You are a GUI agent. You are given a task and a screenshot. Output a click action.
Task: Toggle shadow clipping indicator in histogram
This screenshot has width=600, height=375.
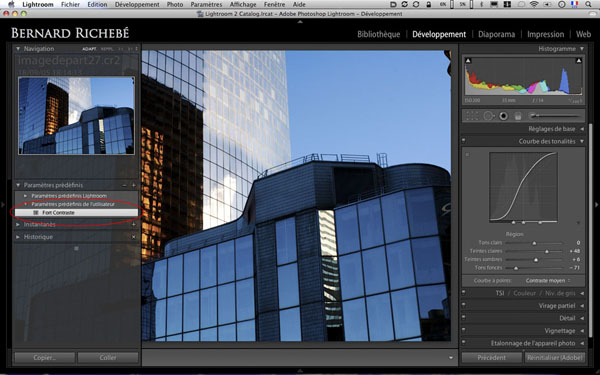468,60
